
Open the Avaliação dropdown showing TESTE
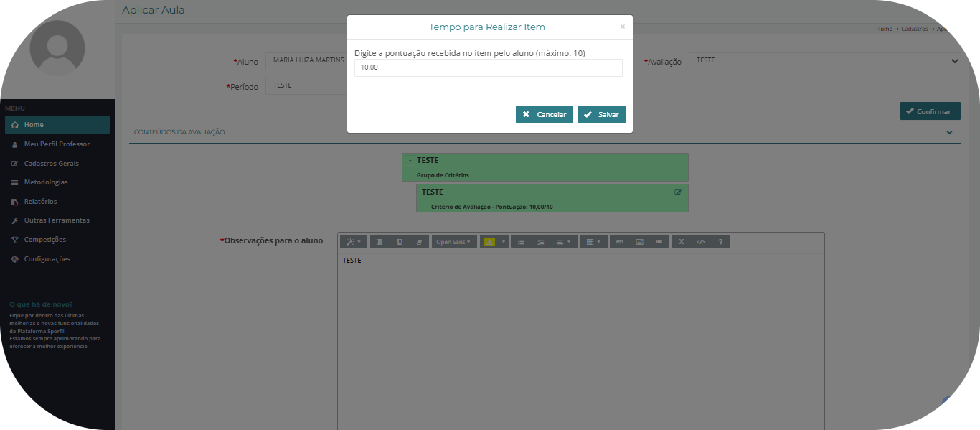(x=824, y=61)
